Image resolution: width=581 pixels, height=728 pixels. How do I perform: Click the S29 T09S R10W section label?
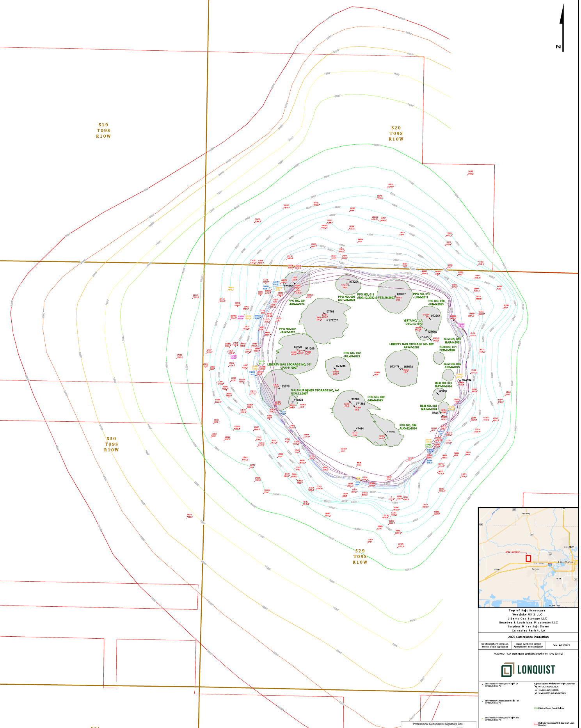[x=360, y=557]
